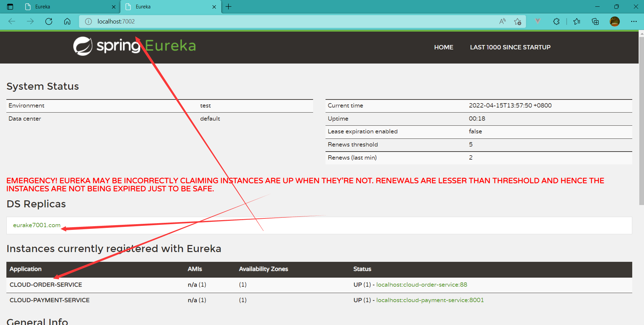The height and width of the screenshot is (325, 644).
Task: Click the Status column header
Action: pyautogui.click(x=362, y=269)
